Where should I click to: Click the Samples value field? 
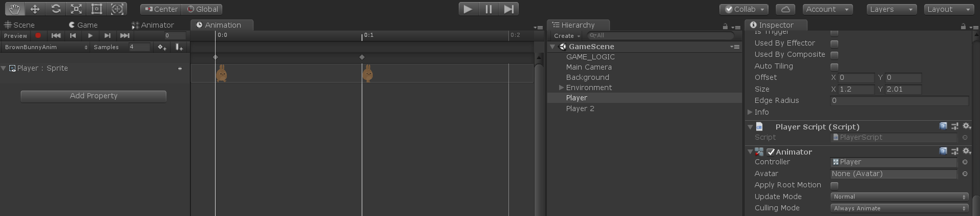[x=139, y=47]
